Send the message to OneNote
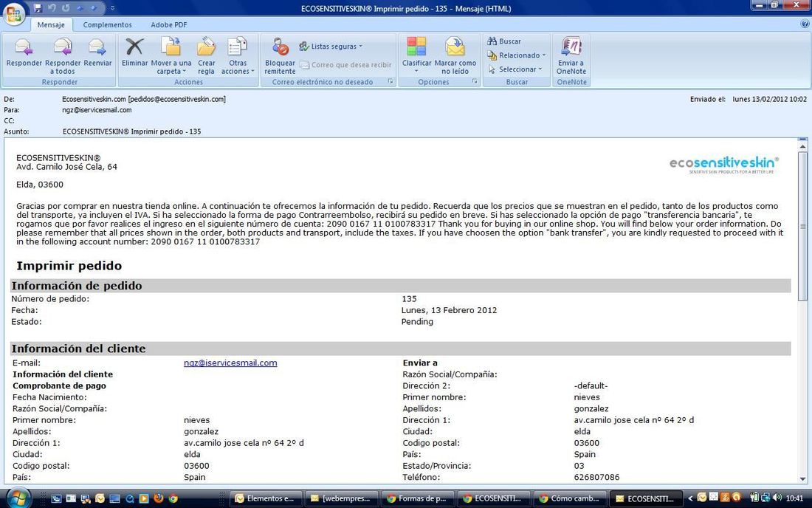 [571, 56]
